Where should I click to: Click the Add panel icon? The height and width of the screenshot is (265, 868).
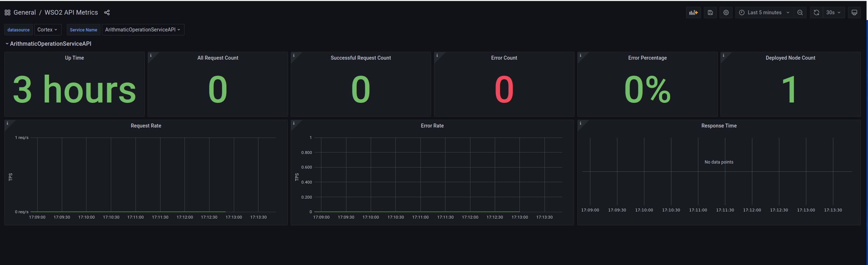(x=693, y=12)
